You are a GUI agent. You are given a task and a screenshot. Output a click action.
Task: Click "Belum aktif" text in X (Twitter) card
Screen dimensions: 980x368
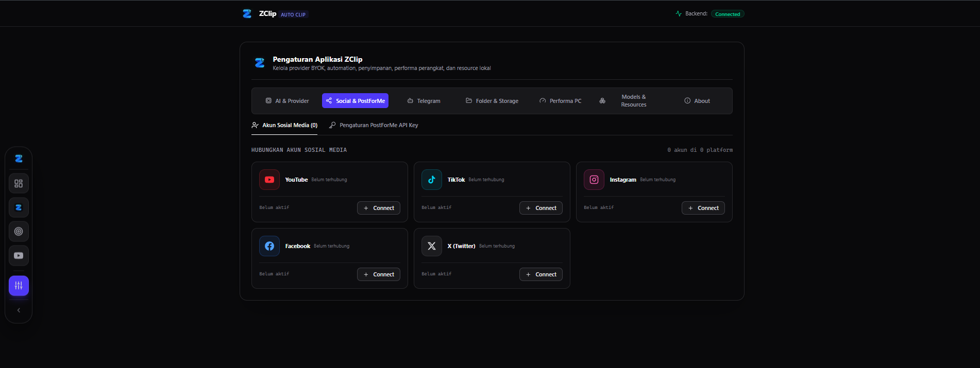(436, 274)
